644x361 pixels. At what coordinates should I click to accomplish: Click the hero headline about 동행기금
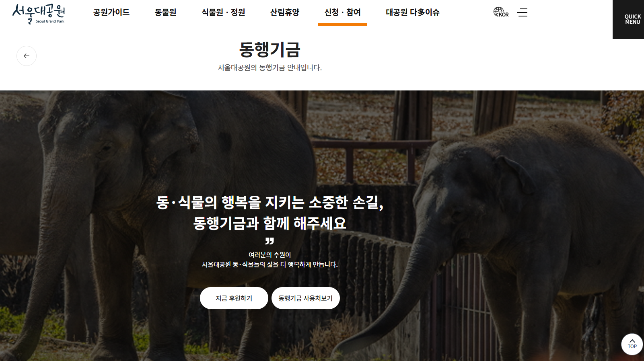click(270, 212)
